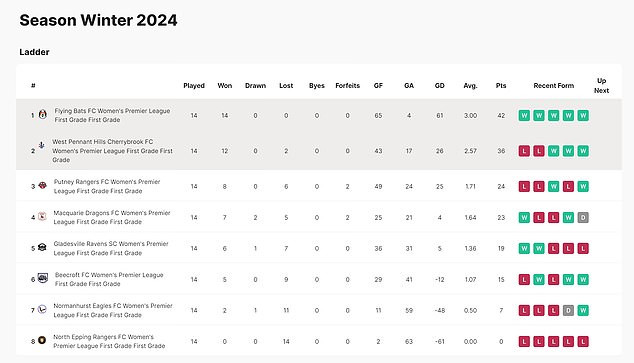
Task: Open North Epping Rangers FC team page
Action: 109,341
